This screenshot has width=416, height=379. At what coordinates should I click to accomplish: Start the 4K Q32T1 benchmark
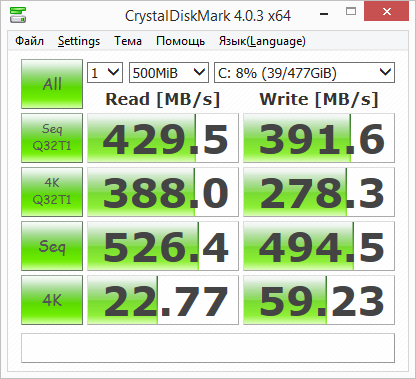point(52,192)
